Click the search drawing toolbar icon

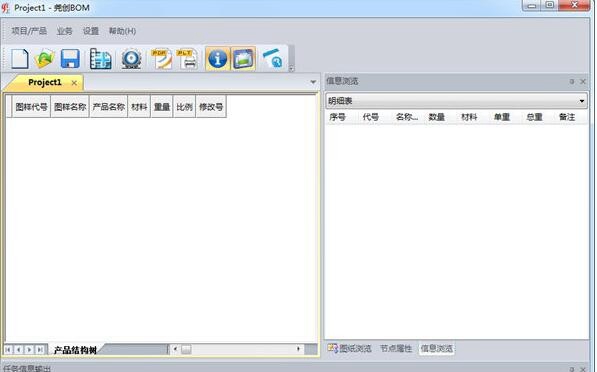tap(273, 59)
